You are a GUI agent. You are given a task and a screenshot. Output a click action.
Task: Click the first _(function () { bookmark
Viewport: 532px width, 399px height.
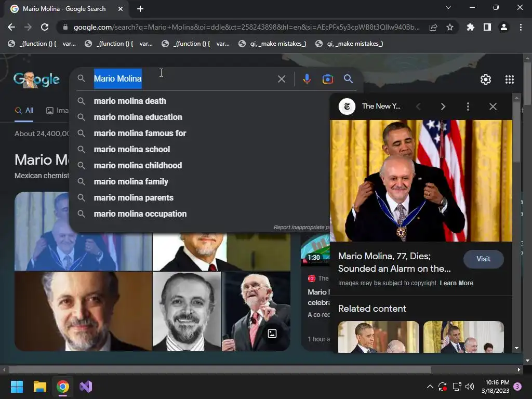(x=42, y=44)
